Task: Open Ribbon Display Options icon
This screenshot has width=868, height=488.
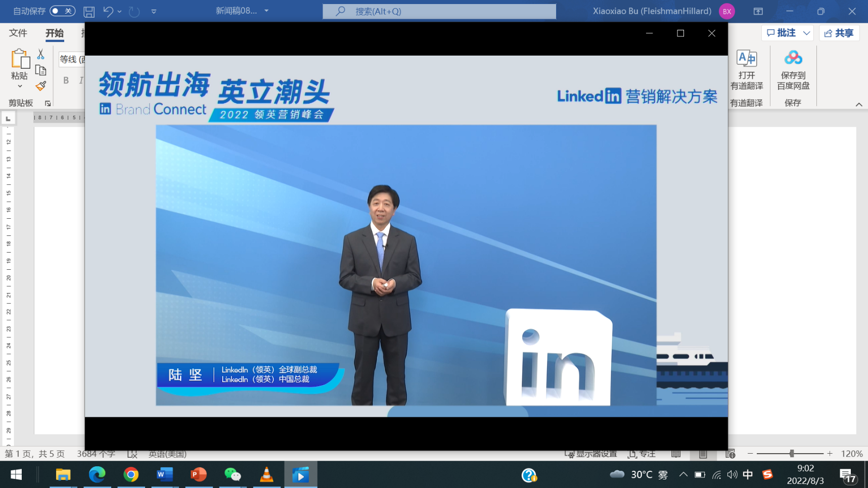Action: [x=758, y=11]
